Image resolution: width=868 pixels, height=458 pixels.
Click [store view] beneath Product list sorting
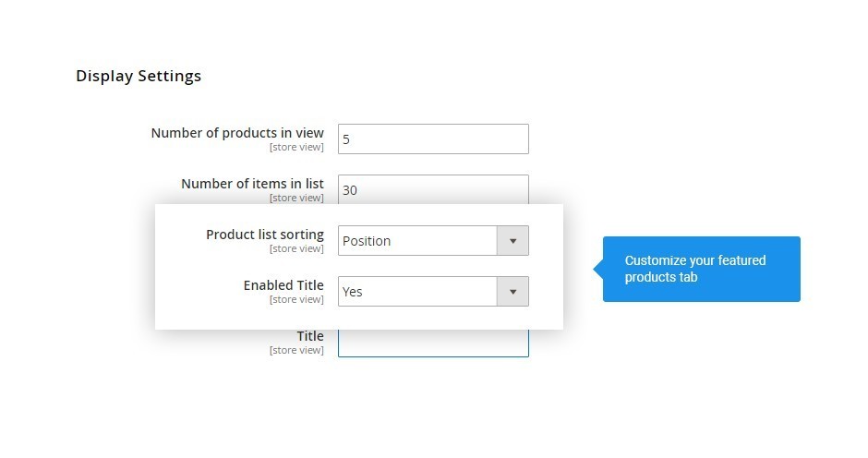pyautogui.click(x=296, y=248)
